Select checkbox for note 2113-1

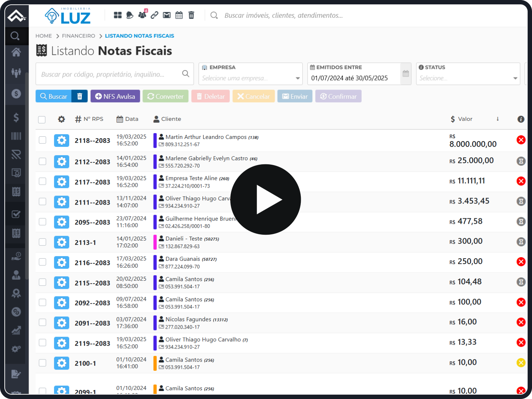click(43, 242)
